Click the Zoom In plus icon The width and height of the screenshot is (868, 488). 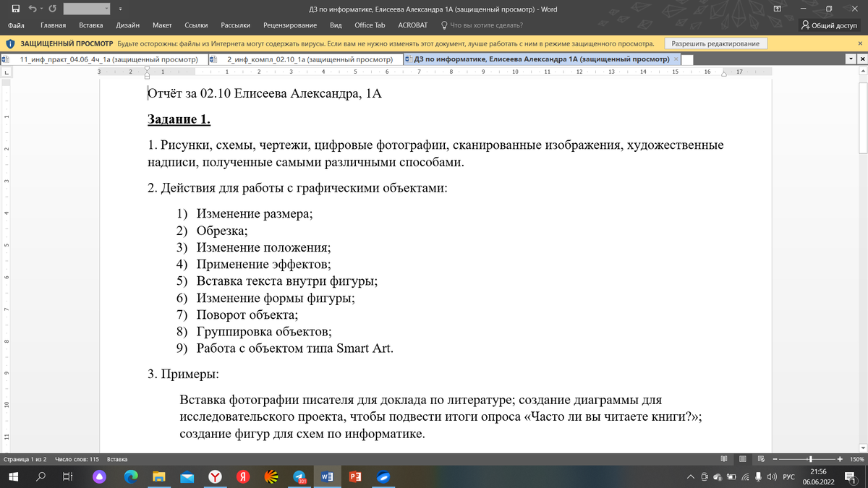(840, 458)
